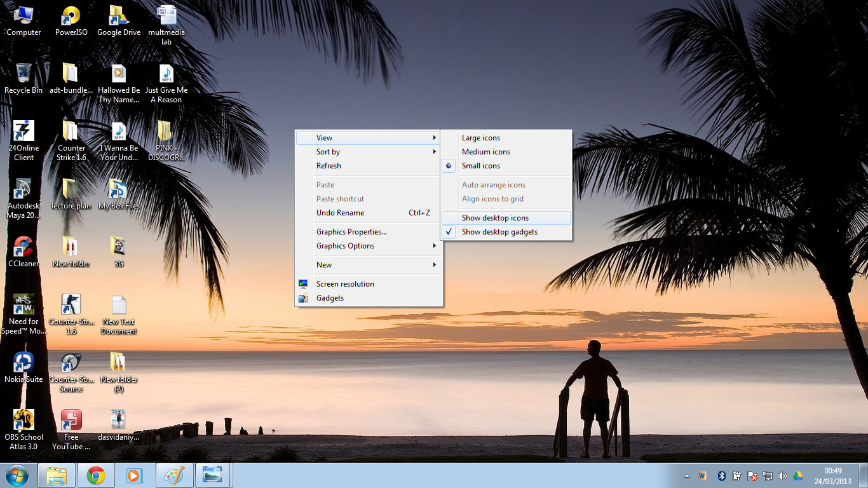
Task: Select Just Give Me A Reason MP3
Action: [166, 84]
